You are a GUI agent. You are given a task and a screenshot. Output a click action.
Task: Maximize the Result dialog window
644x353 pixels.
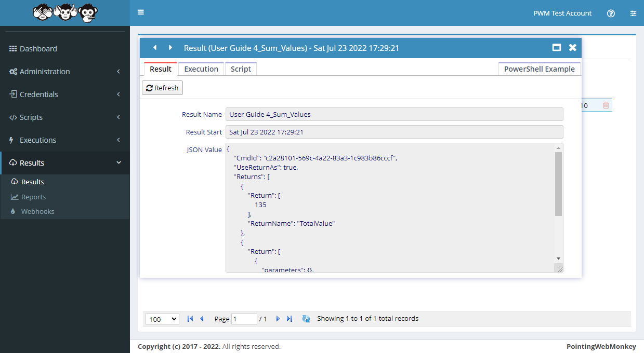(556, 48)
